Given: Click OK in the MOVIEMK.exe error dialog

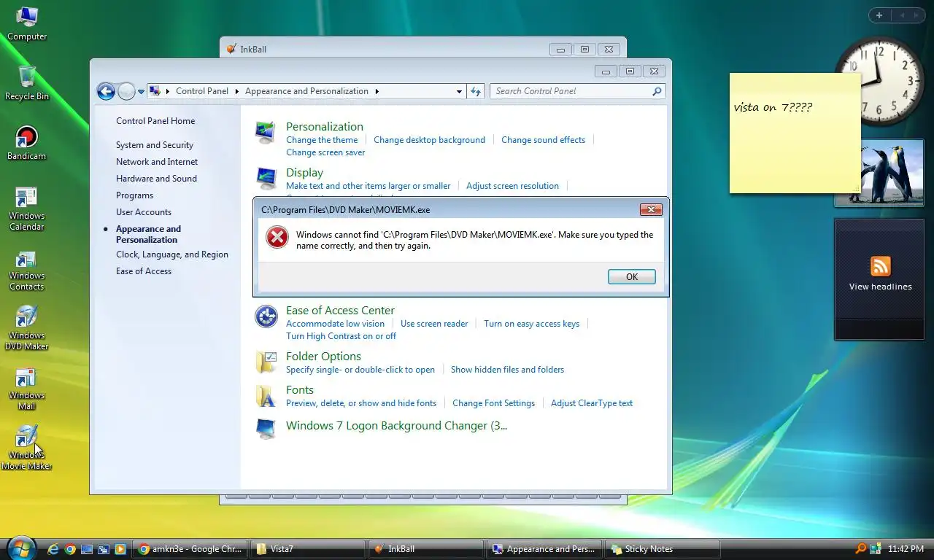Looking at the screenshot, I should coord(631,276).
